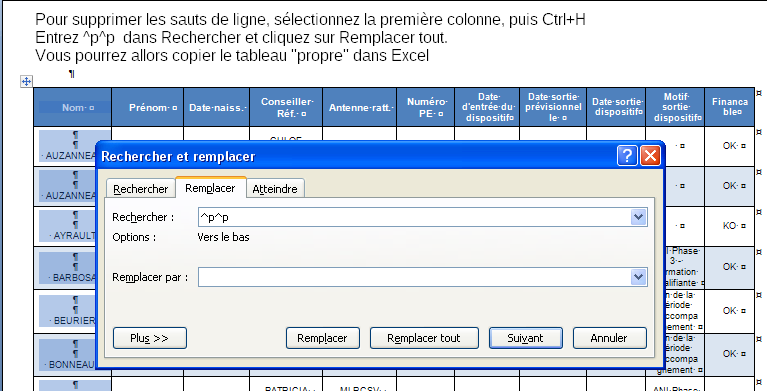Viewport: 767px width, 391px height.
Task: Expand the Rechercher field history dropdown
Action: [638, 217]
